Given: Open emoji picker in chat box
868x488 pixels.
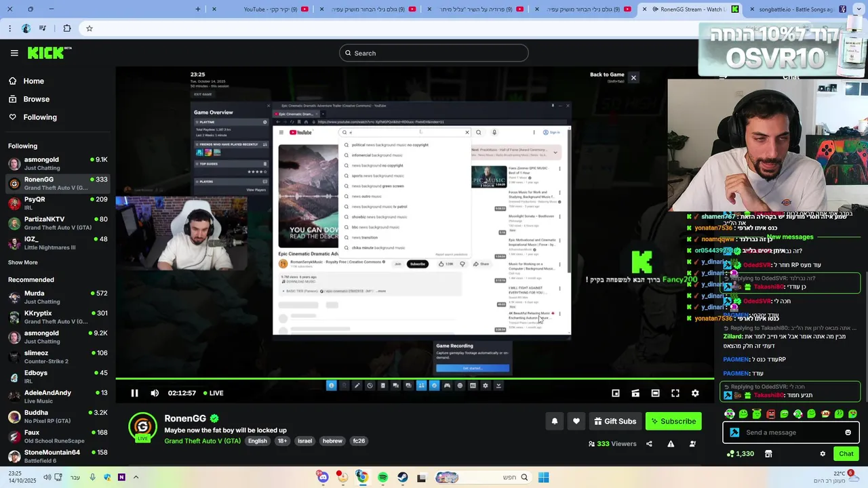Looking at the screenshot, I should [848, 432].
